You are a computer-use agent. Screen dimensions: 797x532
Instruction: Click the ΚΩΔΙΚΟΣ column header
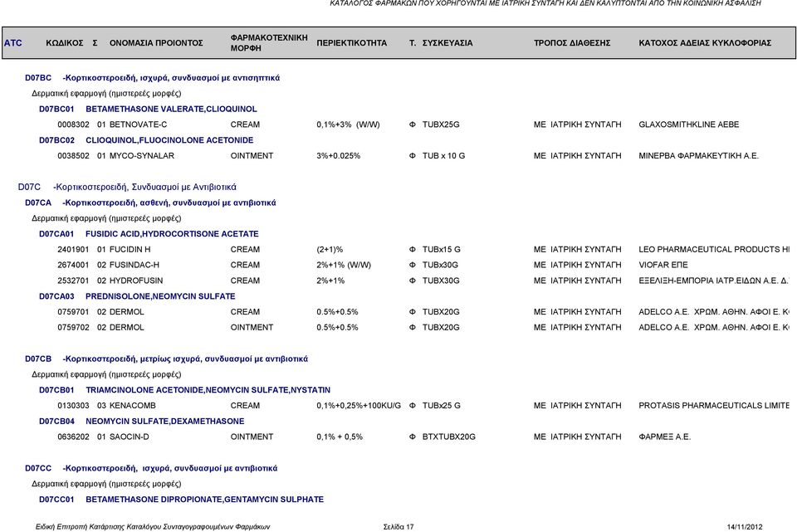click(65, 42)
